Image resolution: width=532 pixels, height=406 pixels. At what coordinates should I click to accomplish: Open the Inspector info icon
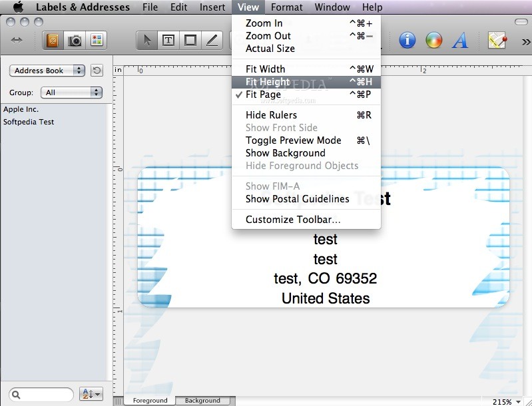(x=407, y=41)
